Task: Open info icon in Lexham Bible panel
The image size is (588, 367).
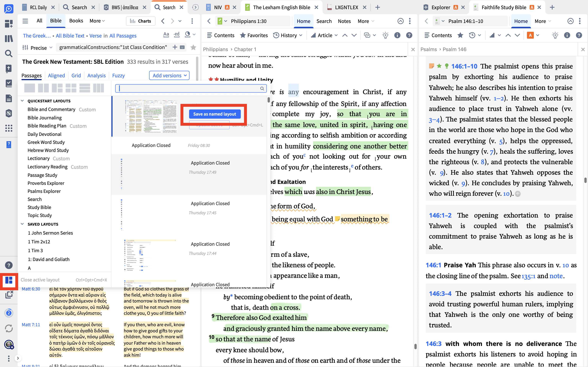Action: point(397,35)
